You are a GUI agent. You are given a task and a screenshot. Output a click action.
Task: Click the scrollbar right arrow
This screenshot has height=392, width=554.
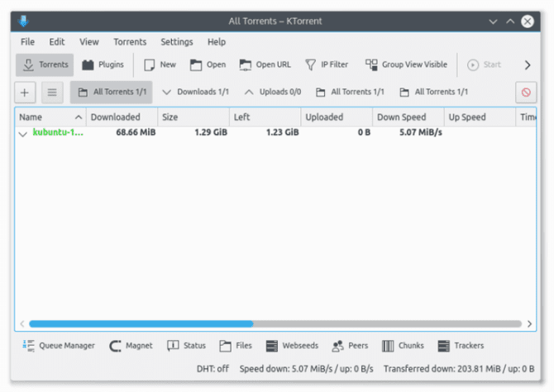click(529, 324)
